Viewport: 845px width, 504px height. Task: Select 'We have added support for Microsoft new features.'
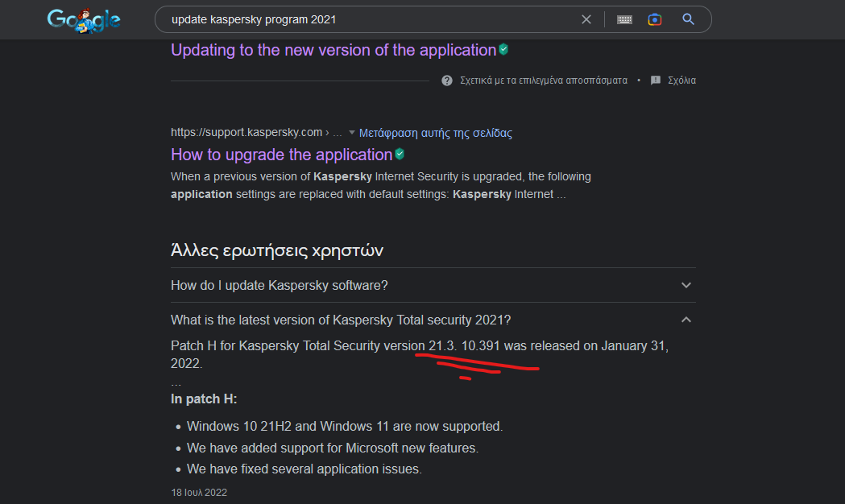333,448
